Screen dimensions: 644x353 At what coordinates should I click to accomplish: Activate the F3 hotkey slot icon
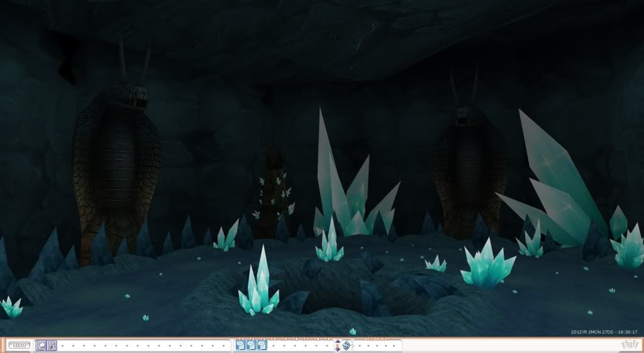click(262, 345)
